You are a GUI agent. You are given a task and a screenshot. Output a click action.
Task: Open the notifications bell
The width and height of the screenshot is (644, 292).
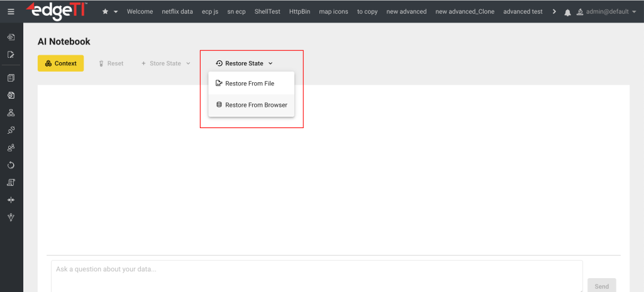pyautogui.click(x=568, y=12)
